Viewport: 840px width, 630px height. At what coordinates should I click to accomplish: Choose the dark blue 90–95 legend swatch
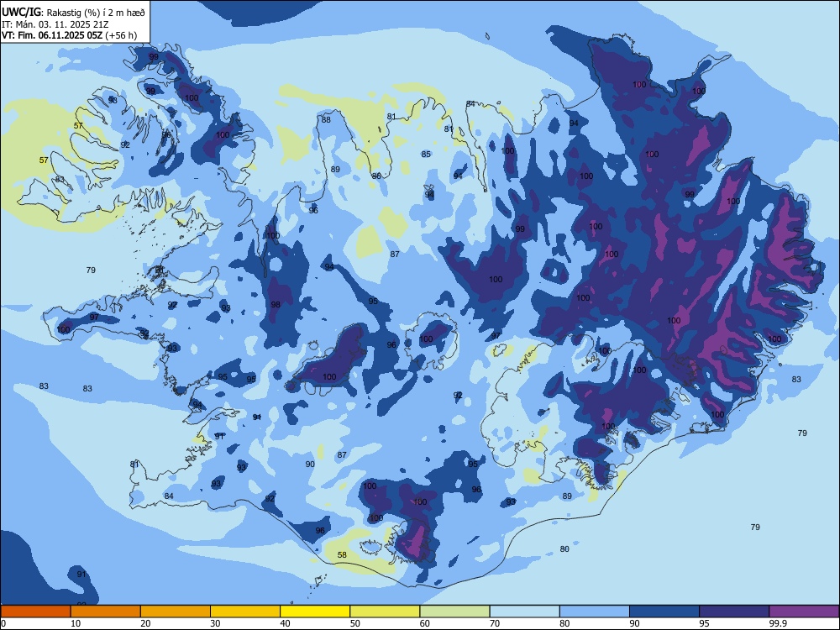click(x=664, y=612)
